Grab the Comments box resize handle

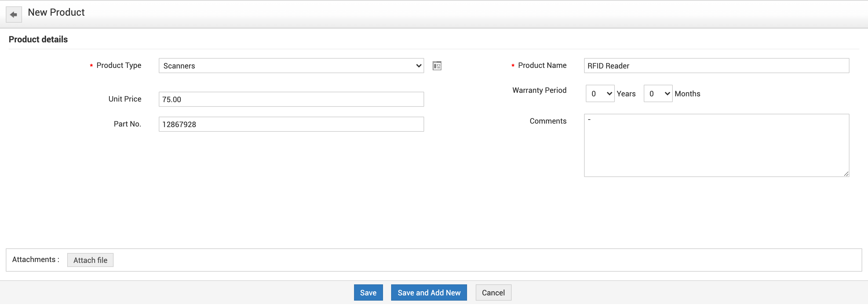point(846,174)
